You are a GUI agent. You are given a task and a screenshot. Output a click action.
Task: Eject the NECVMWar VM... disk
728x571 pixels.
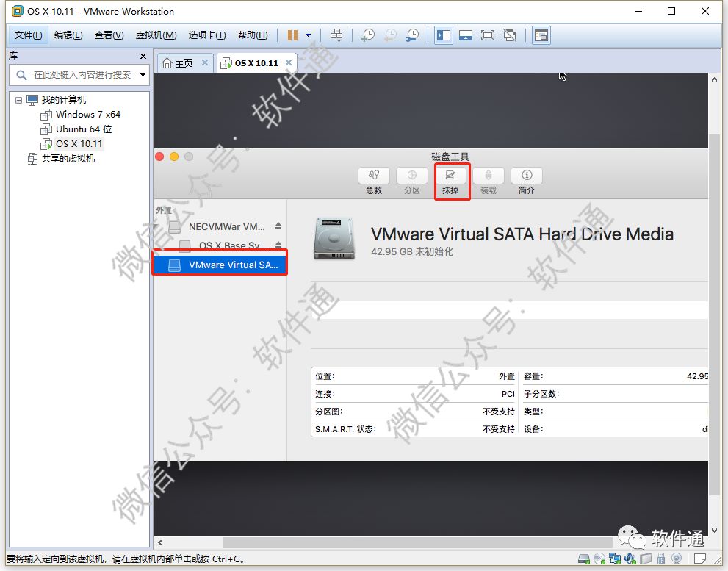[x=278, y=226]
